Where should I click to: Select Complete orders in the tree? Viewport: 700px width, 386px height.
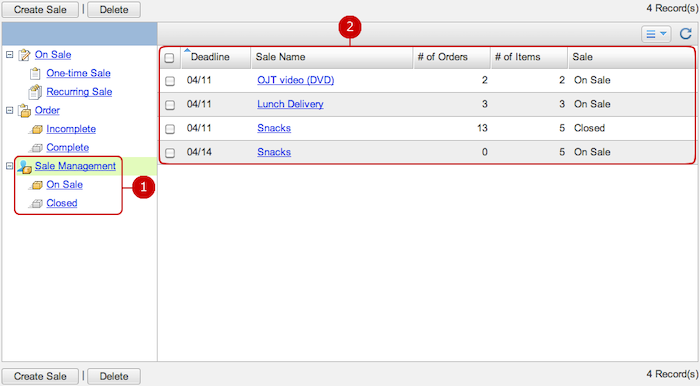point(67,147)
